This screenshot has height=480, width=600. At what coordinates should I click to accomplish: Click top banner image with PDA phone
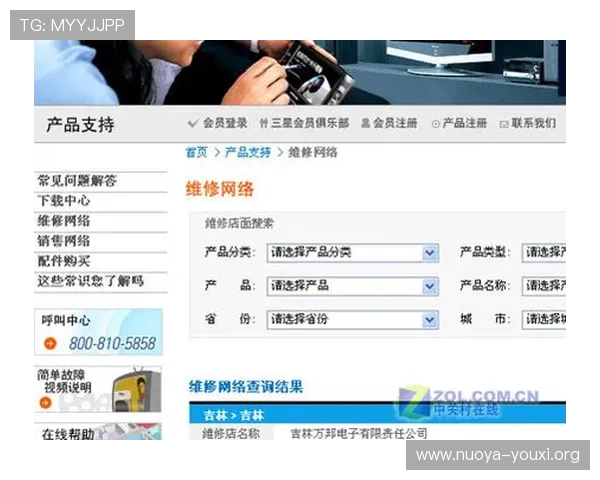pyautogui.click(x=300, y=73)
